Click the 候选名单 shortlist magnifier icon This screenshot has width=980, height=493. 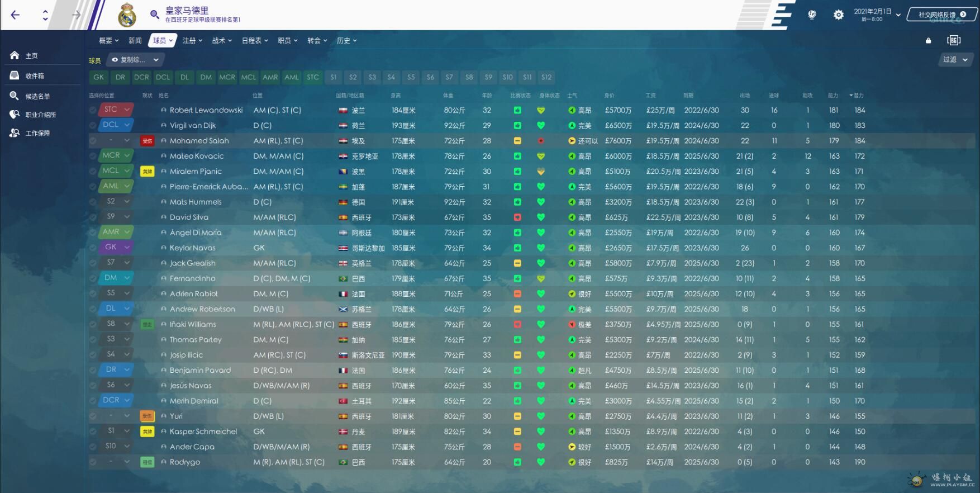tap(15, 96)
